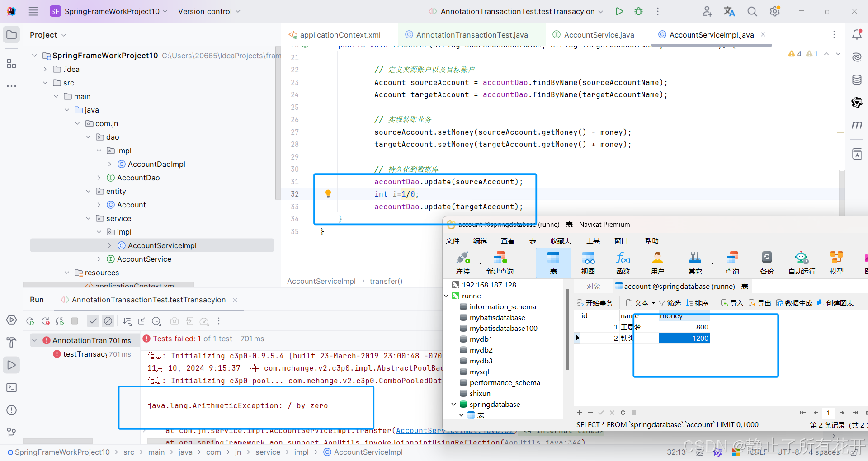Viewport: 868px width, 461px height.
Task: Open the Build hammer tool window icon
Action: [12, 342]
